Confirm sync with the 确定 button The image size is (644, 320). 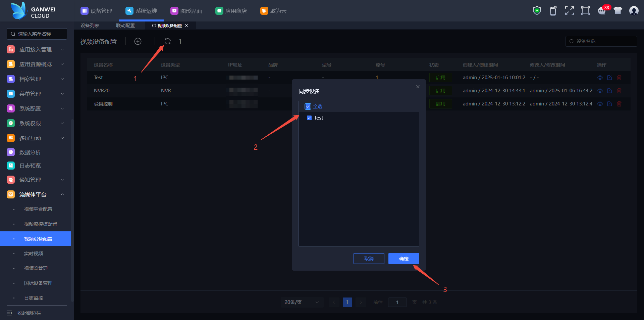(404, 259)
